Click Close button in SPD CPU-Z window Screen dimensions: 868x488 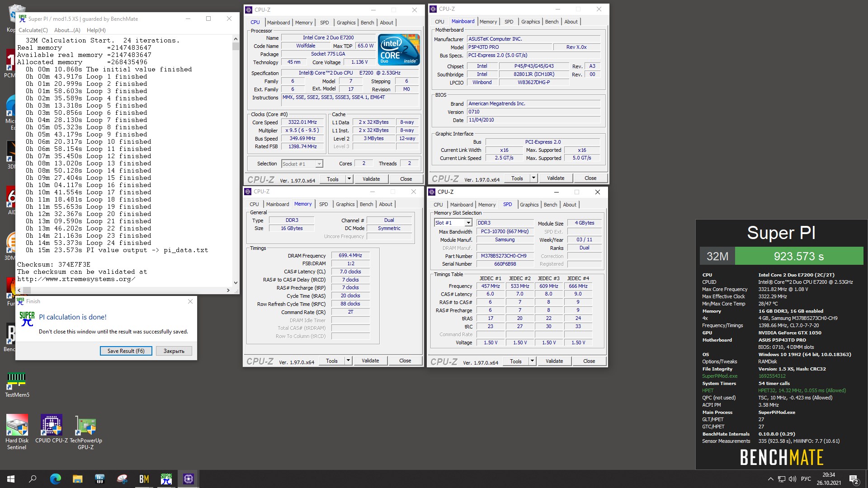(589, 361)
